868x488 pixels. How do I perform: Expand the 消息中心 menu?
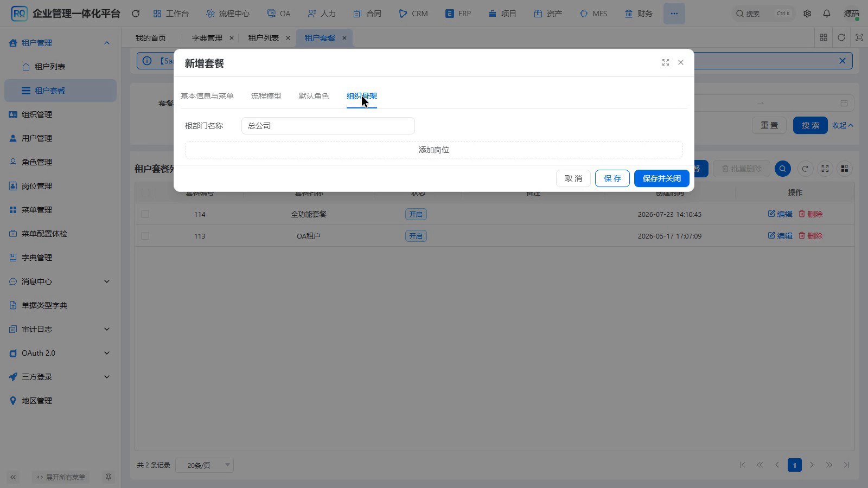60,281
